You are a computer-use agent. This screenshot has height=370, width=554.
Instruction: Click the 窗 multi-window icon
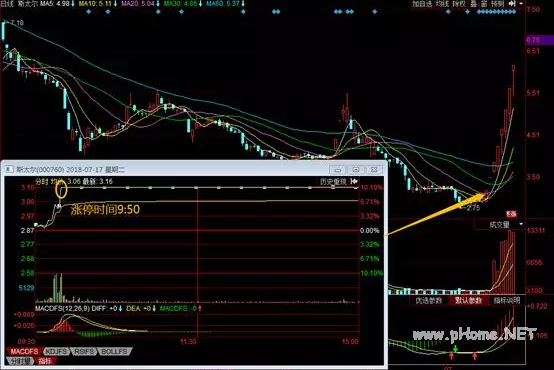point(484,4)
